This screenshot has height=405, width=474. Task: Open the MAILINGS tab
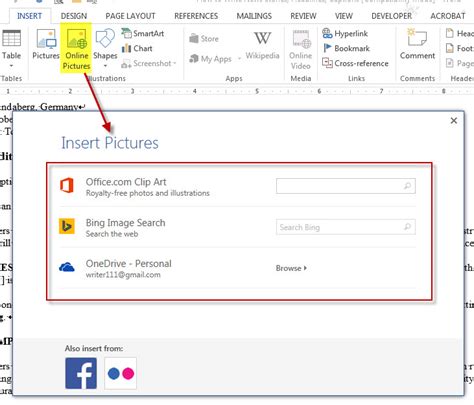(254, 16)
